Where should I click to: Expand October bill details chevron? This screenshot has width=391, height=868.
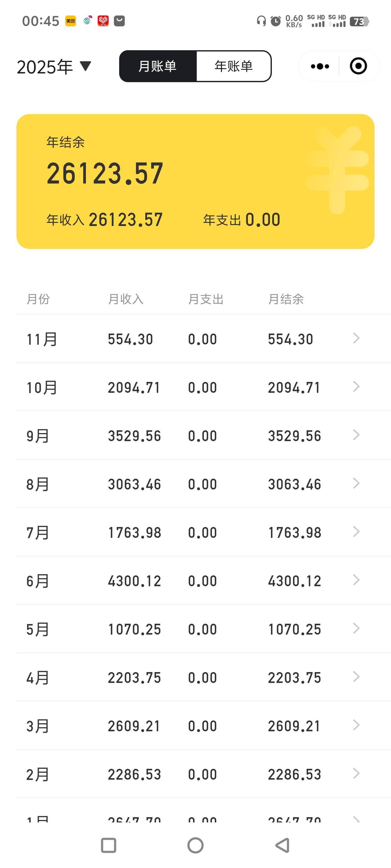click(x=356, y=387)
